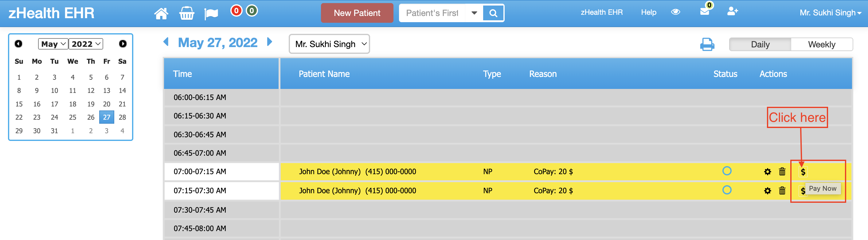This screenshot has width=868, height=240.
Task: Click CoPay: 20 $ in 07:00-07:15 row
Action: point(553,172)
